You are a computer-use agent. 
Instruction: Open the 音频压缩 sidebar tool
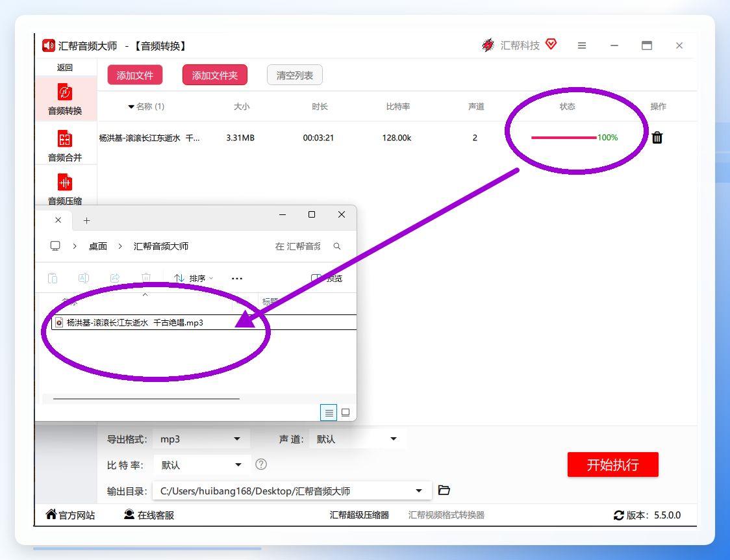pos(65,189)
